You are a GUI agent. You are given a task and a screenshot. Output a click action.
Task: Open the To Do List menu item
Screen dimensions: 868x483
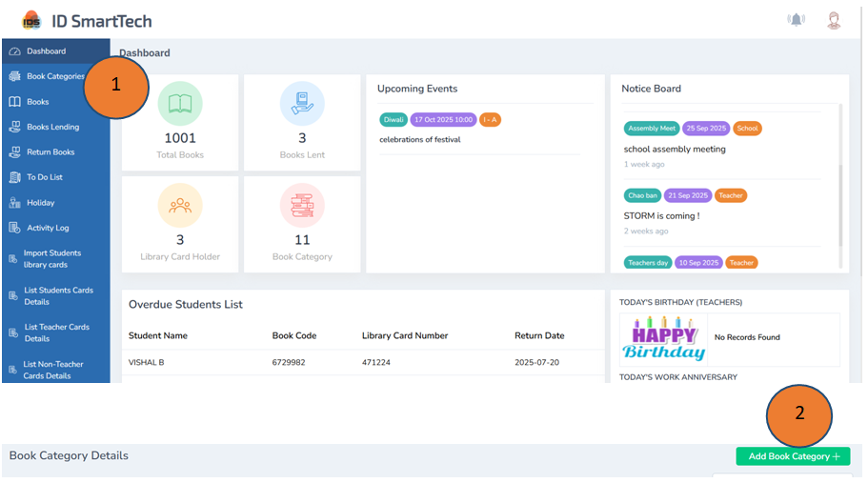[44, 177]
